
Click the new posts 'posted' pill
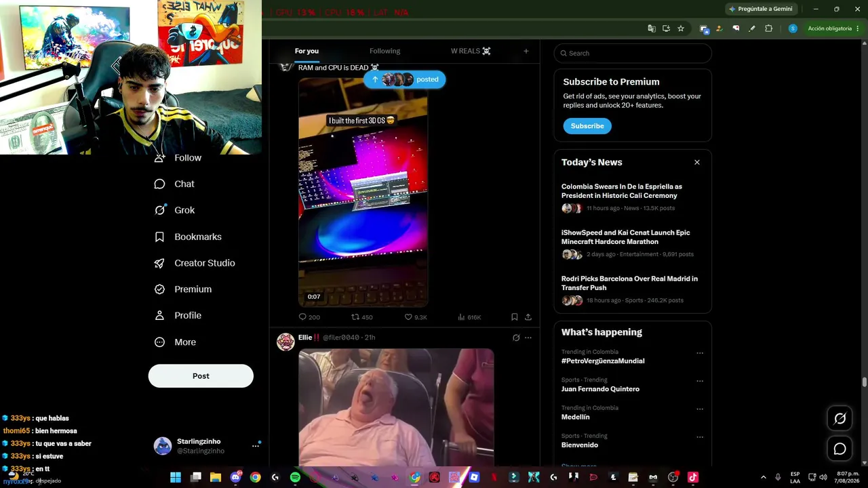point(404,79)
